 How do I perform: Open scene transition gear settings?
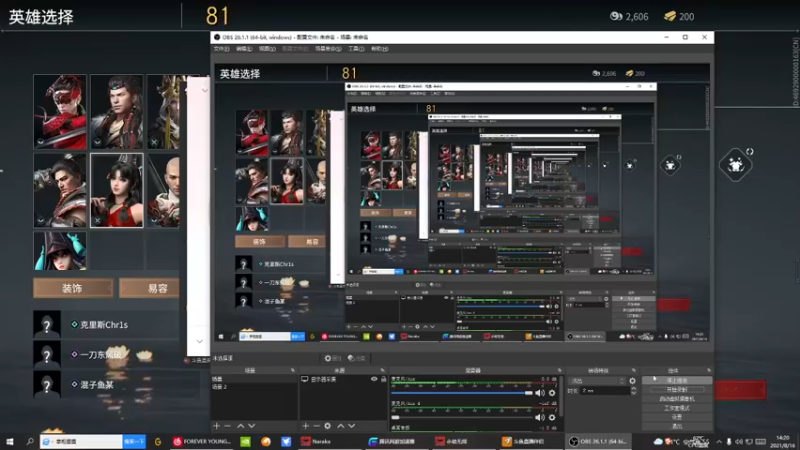(x=633, y=381)
